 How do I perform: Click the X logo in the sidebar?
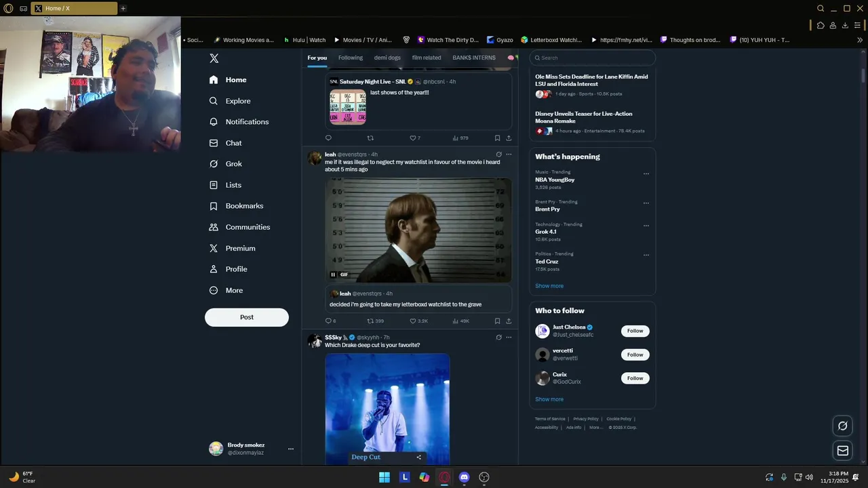pyautogui.click(x=214, y=58)
